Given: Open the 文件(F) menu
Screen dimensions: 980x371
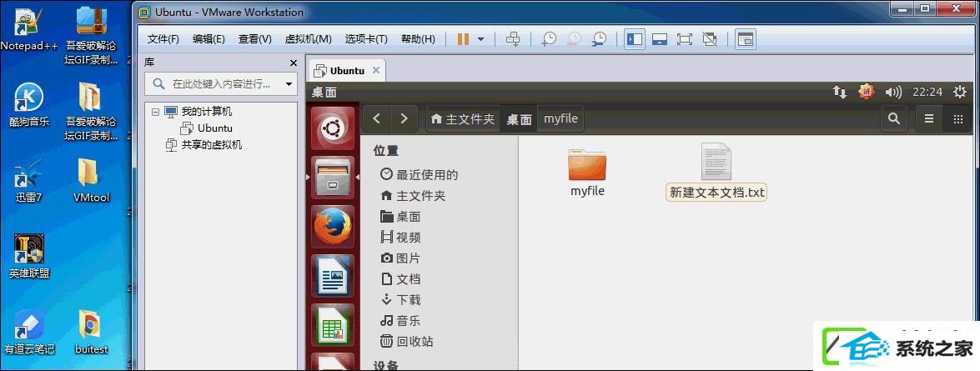Looking at the screenshot, I should [163, 38].
